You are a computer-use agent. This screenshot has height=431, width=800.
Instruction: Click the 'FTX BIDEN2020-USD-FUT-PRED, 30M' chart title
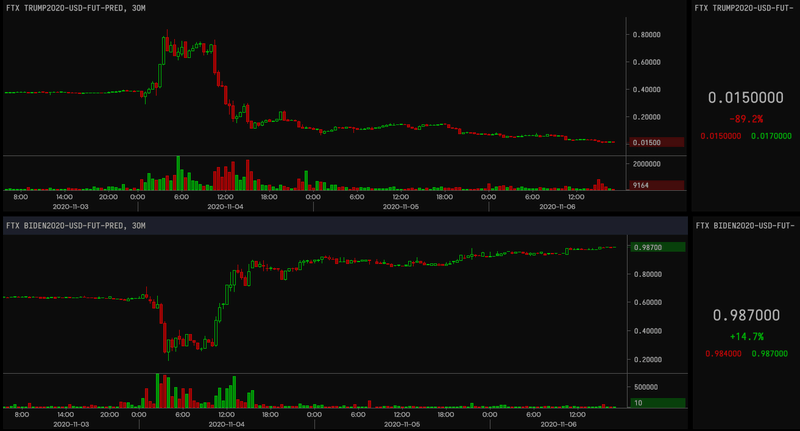pos(76,225)
